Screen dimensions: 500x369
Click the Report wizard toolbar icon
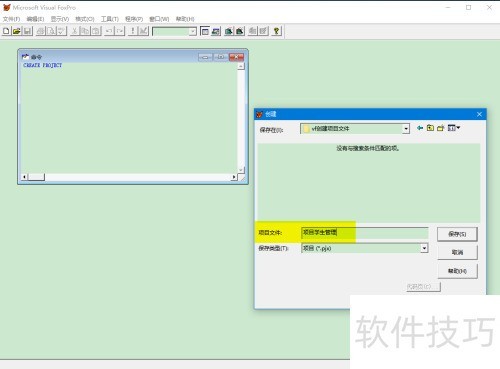(x=240, y=31)
